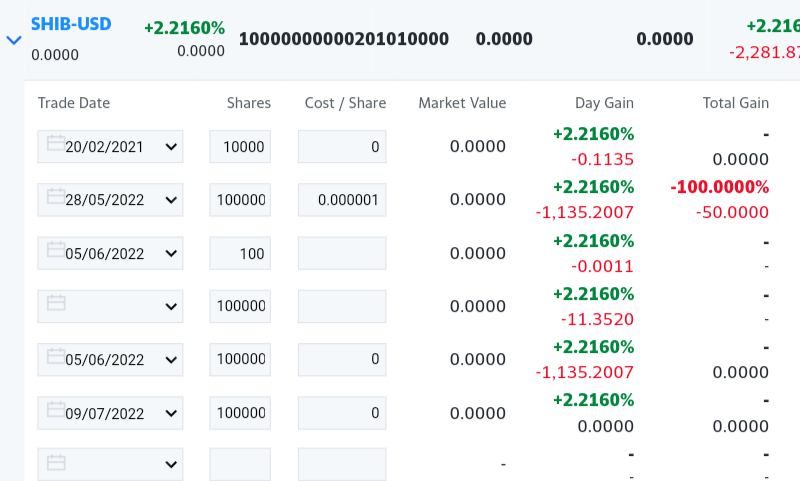Image resolution: width=800 pixels, height=481 pixels.
Task: Click -1,135.2007 day gain in 28/05/2022 row
Action: pos(585,212)
